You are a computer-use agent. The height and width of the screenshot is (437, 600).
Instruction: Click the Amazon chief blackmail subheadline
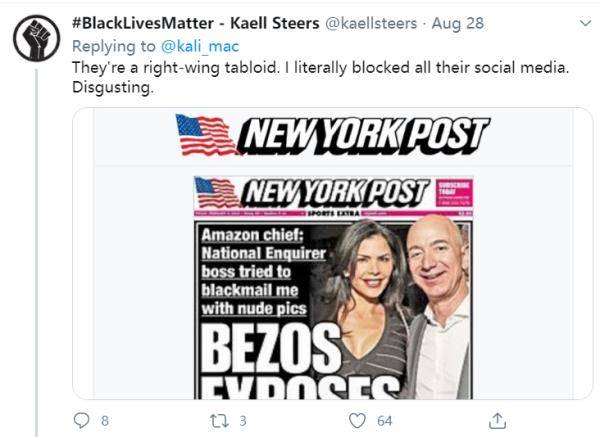pos(256,272)
